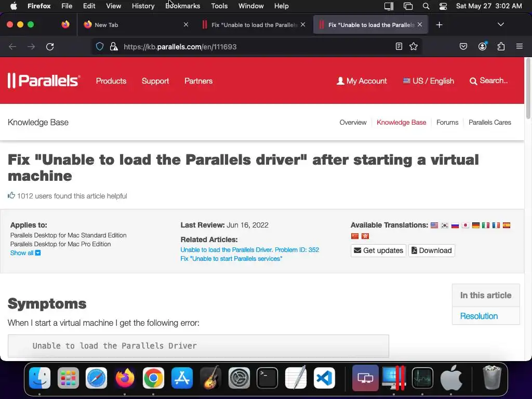Click the Parallels logo in header
The width and height of the screenshot is (532, 399).
[x=44, y=81]
